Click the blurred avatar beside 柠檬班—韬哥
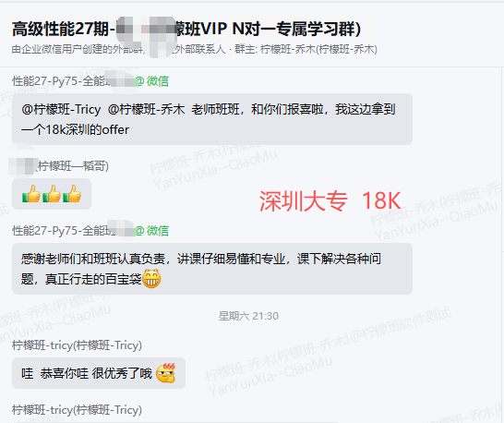The width and height of the screenshot is (504, 423). [x=21, y=166]
